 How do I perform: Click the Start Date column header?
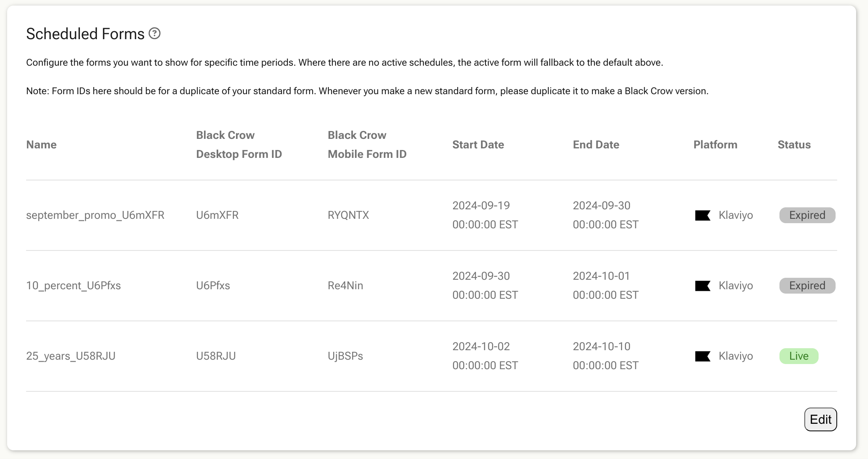pyautogui.click(x=478, y=145)
